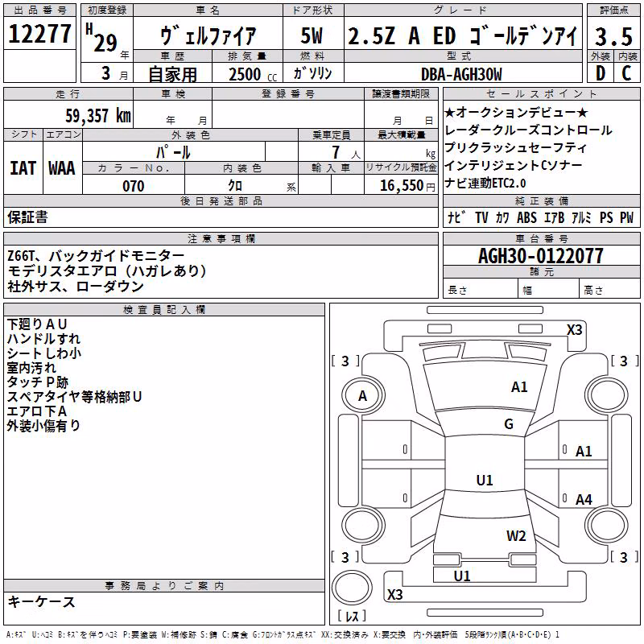Screen dimensions: 644x644
Task: Click the ABS equipment code
Action: tap(526, 217)
